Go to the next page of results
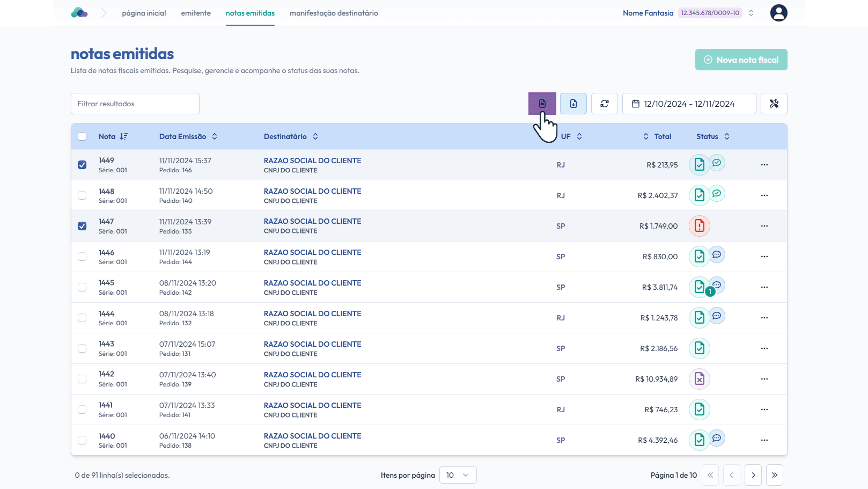868x489 pixels. pos(753,475)
